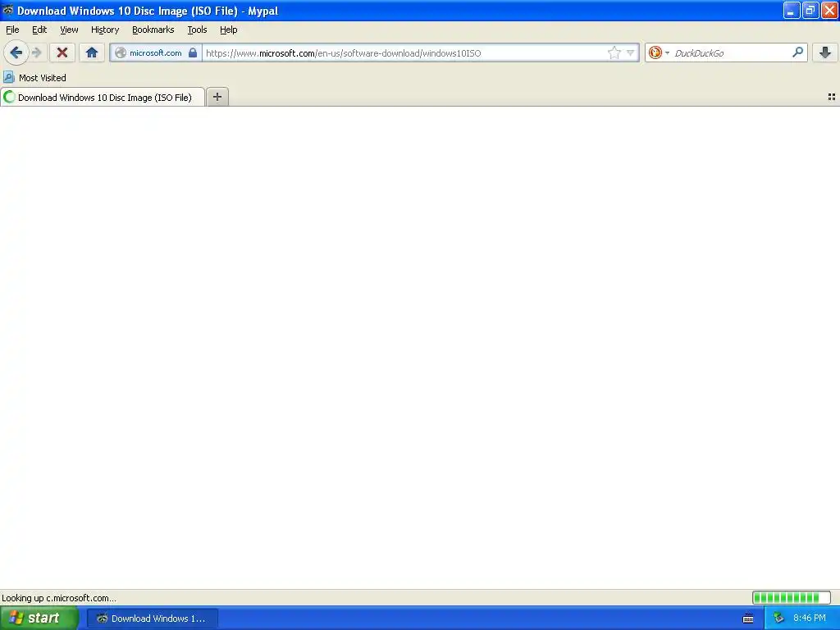The width and height of the screenshot is (840, 630).
Task: Click the Most Visited bookmarks folder
Action: (x=34, y=78)
